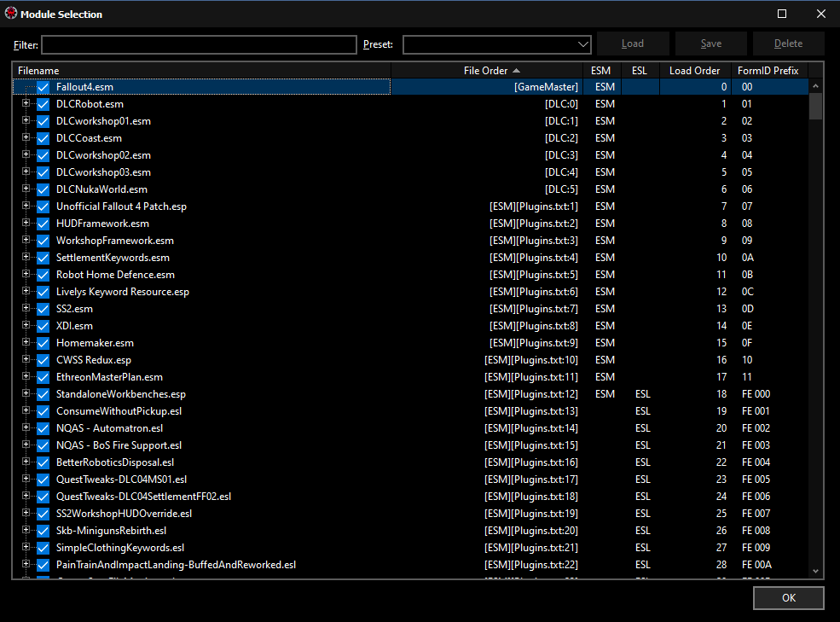Select the SS2WorkshopHUDOverride.esl row
Image resolution: width=840 pixels, height=622 pixels.
pos(411,514)
